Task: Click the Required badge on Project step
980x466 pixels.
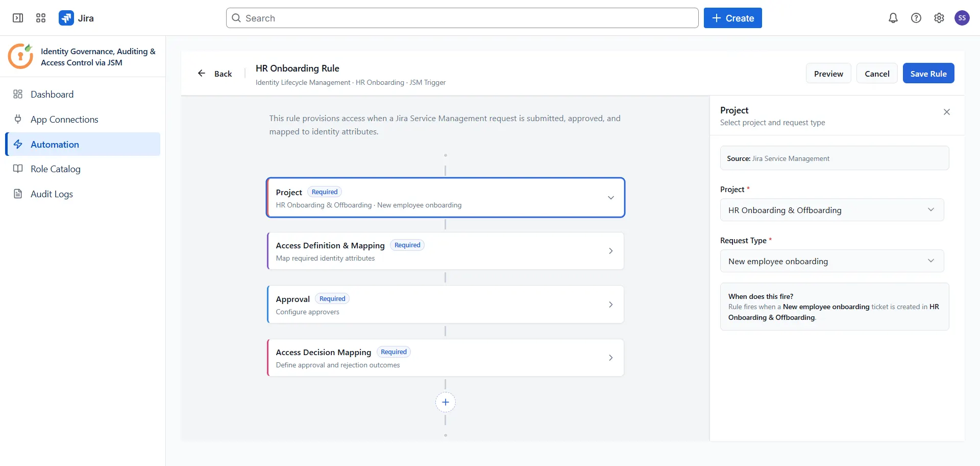Action: [325, 192]
